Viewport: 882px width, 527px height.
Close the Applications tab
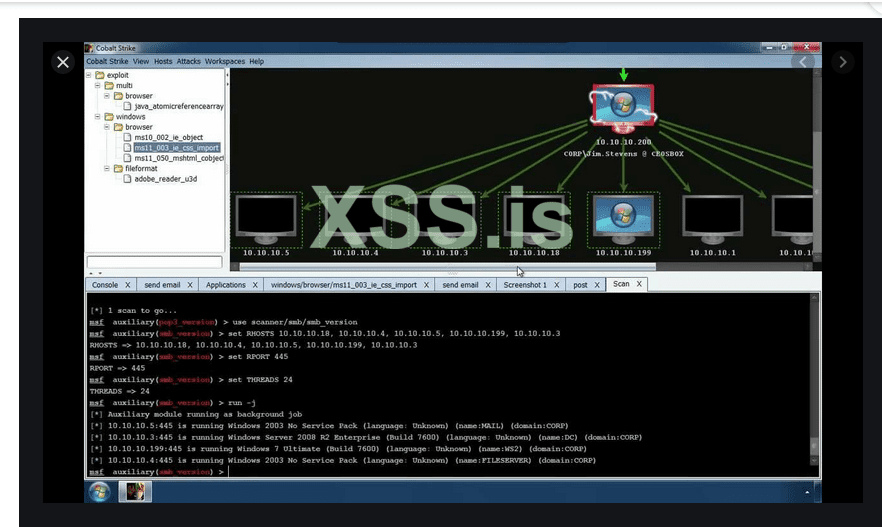pos(255,285)
